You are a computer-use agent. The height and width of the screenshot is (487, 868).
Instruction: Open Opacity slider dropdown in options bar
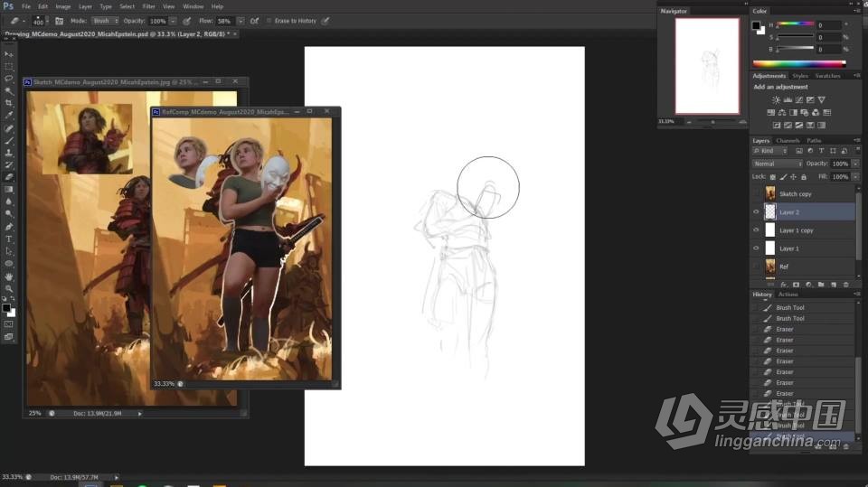pyautogui.click(x=173, y=21)
